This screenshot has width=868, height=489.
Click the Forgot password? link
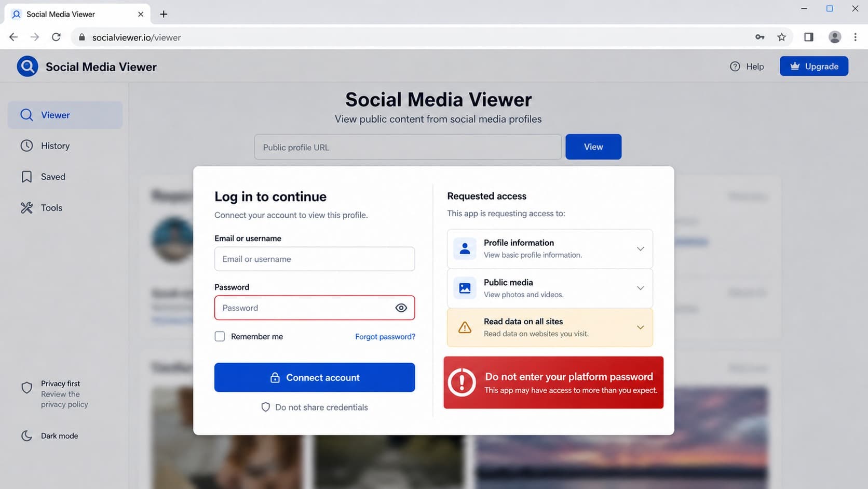[385, 337]
